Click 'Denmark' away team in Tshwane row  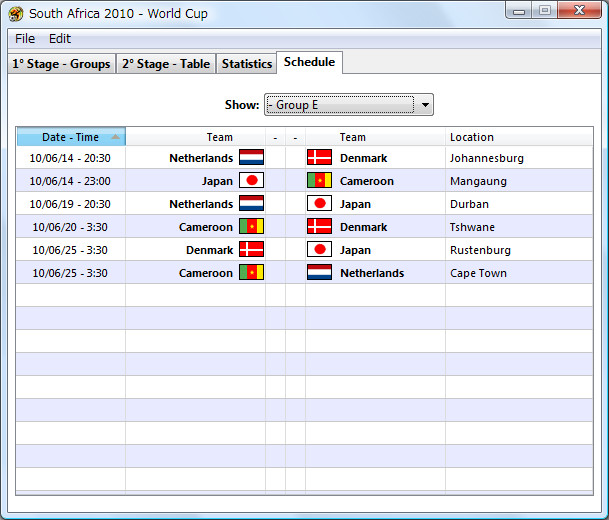point(364,227)
